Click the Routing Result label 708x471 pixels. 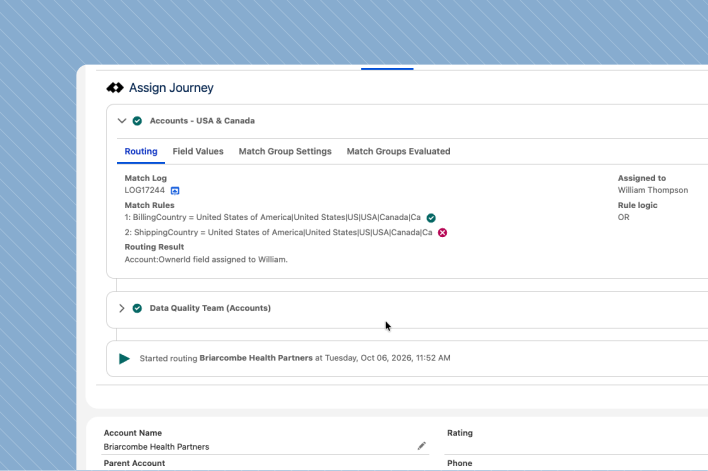[154, 247]
